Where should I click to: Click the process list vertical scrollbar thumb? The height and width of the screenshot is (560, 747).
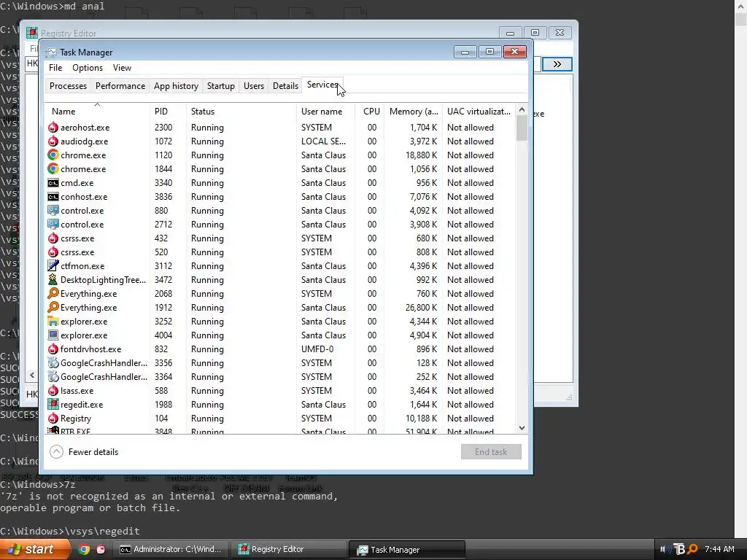tap(522, 128)
